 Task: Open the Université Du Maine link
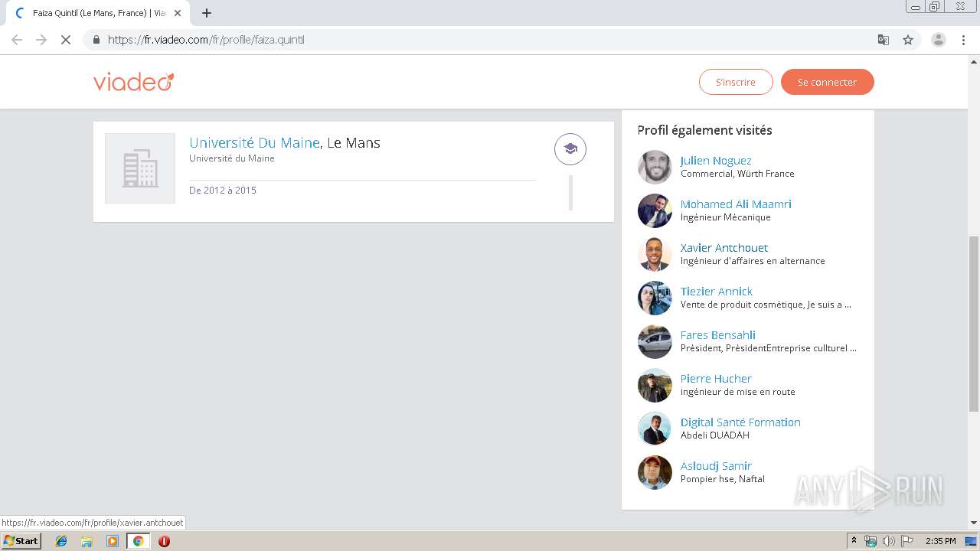254,142
